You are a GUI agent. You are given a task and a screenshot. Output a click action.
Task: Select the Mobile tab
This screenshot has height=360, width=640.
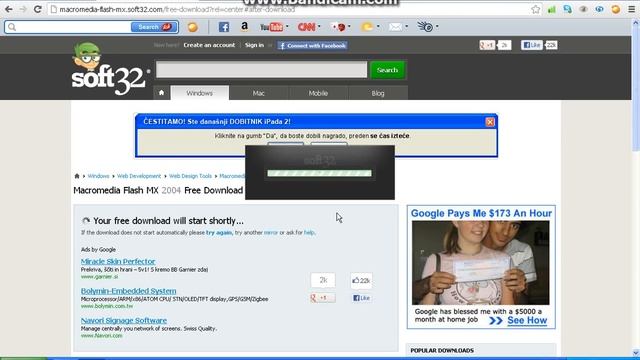point(318,93)
